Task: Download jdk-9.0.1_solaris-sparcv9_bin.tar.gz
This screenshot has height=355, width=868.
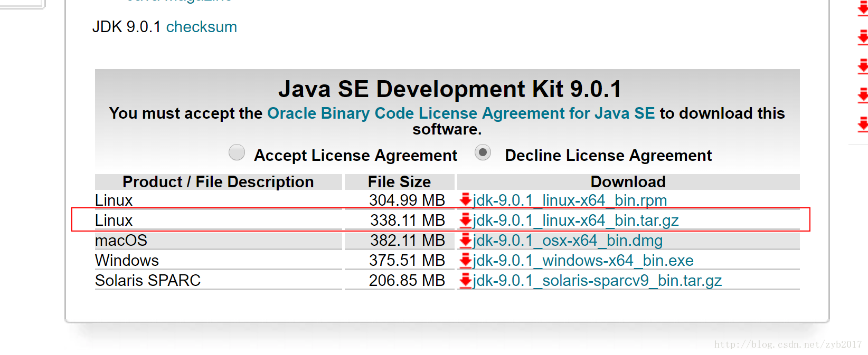Action: (x=597, y=281)
